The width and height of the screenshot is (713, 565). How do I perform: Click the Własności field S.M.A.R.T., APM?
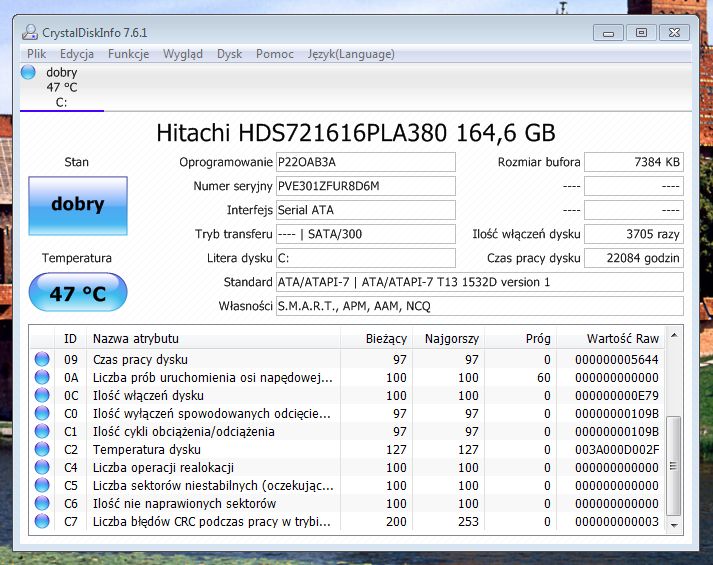(x=480, y=306)
